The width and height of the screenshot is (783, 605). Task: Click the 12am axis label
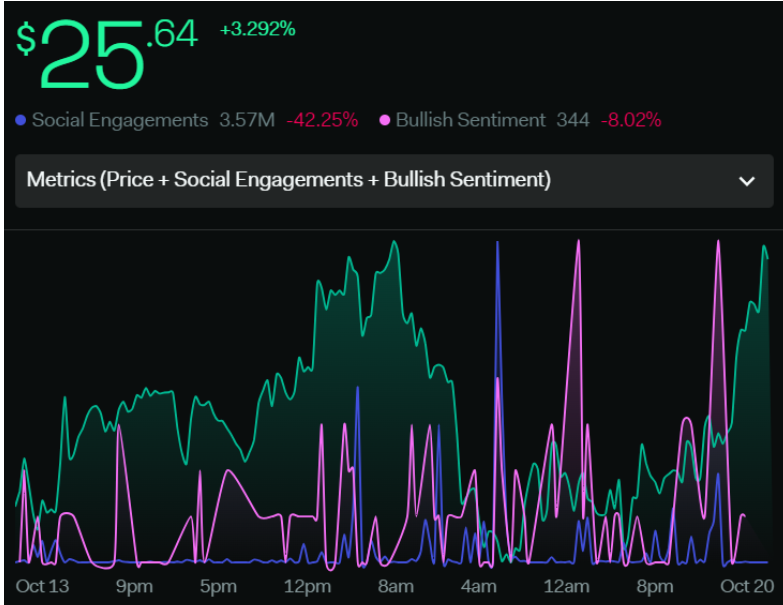tap(566, 587)
